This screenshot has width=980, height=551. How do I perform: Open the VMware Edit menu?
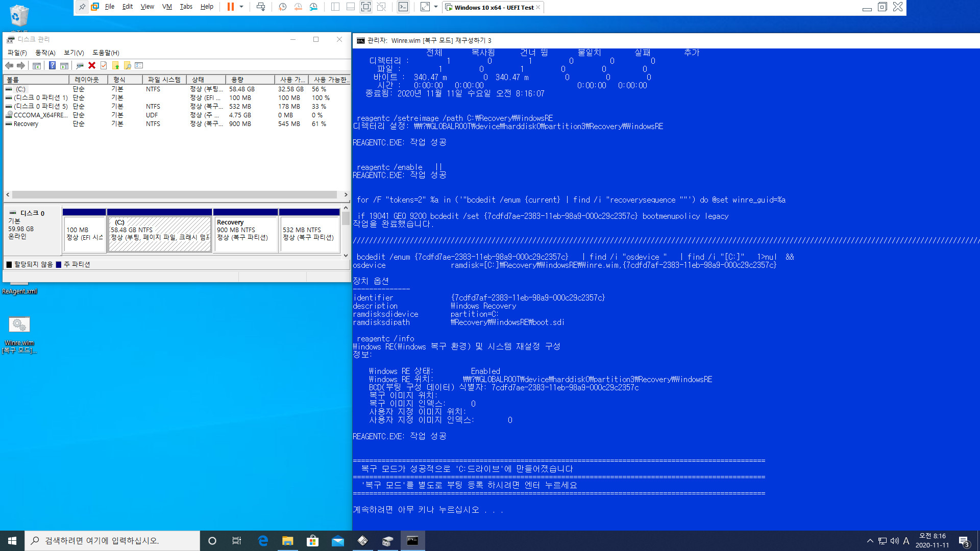(x=128, y=7)
